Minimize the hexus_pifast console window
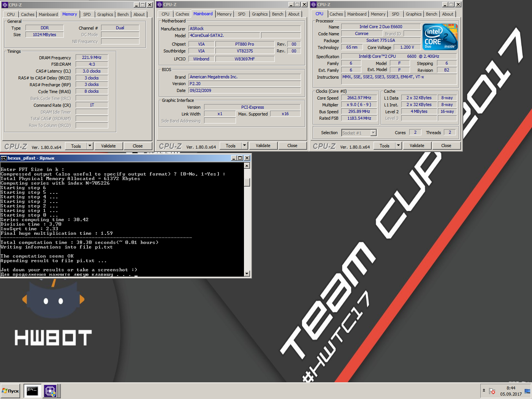Image resolution: width=532 pixels, height=399 pixels. pyautogui.click(x=234, y=158)
